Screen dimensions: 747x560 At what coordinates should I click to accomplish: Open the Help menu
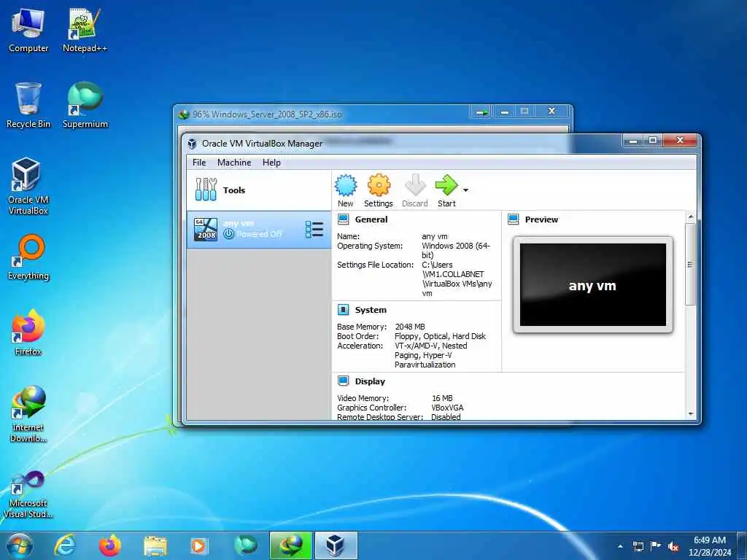(x=271, y=163)
